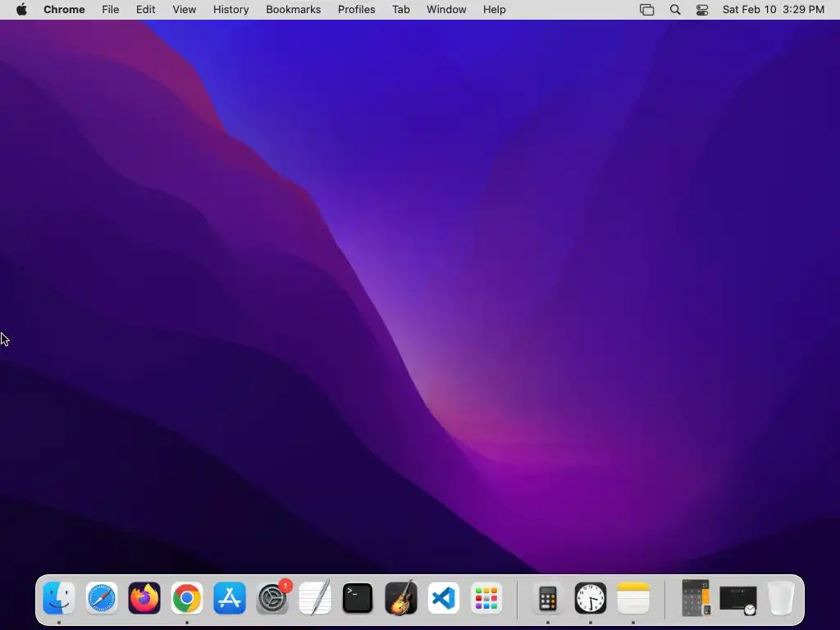Click the overlapping windows icon in menu bar
The image size is (840, 630).
click(646, 10)
